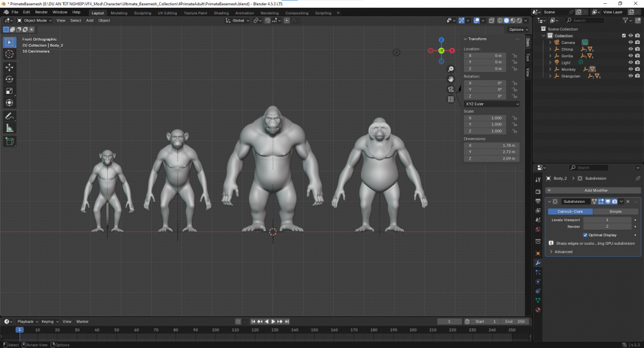Toggle visibility of the Orangutan collection

(630, 76)
